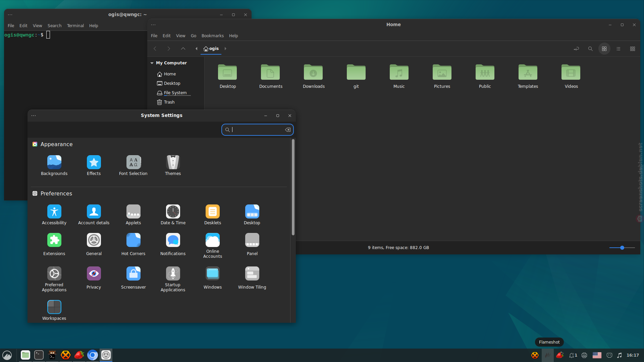
Task: Open Trash in file manager sidebar
Action: (x=166, y=102)
